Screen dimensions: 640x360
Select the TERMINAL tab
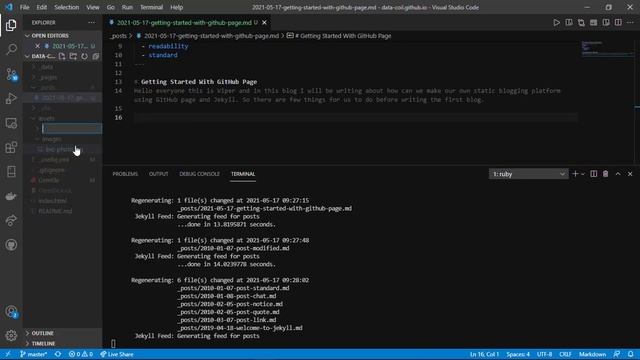point(243,174)
